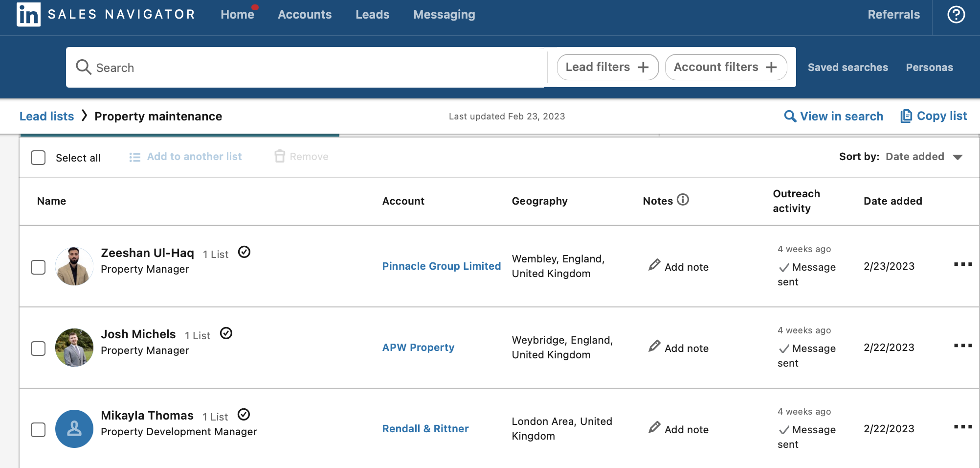Screen dimensions: 980x468
Task: Check the box for Josh Michels
Action: pos(38,349)
